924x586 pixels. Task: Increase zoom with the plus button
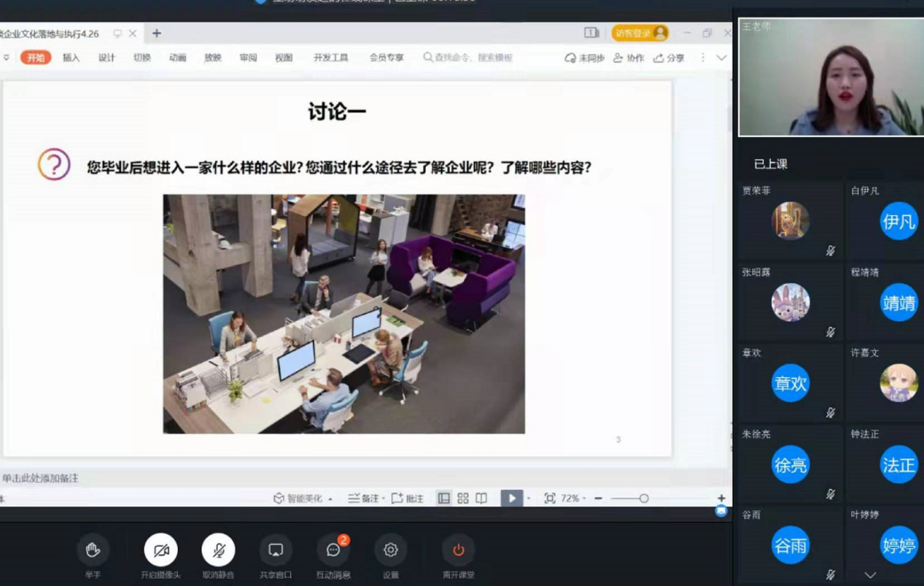point(721,498)
